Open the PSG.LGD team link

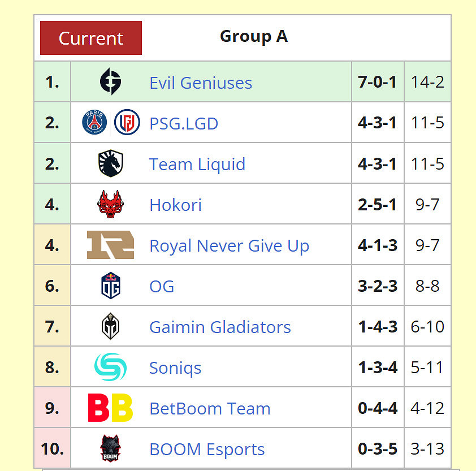point(184,123)
